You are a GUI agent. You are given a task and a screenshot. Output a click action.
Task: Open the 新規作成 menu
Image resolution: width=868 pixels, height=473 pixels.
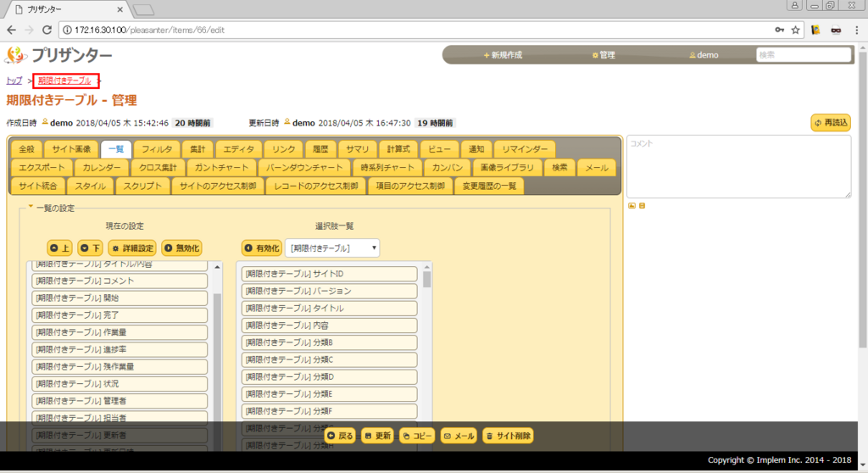(x=503, y=55)
